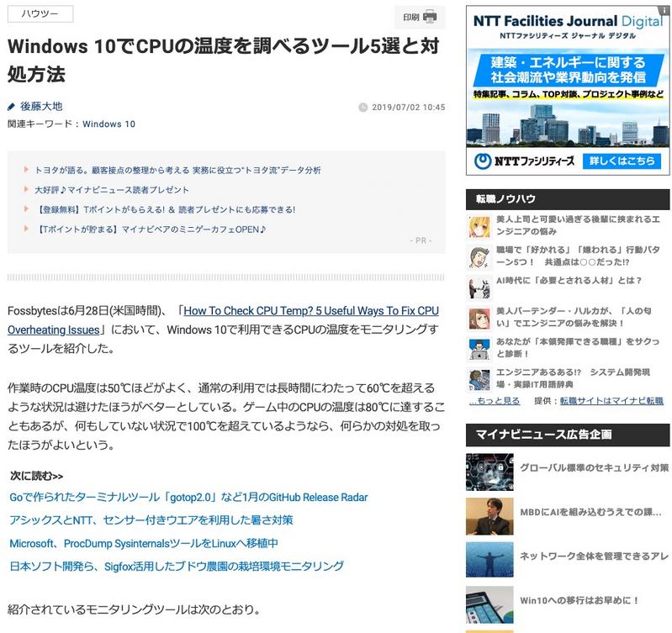The height and width of the screenshot is (633, 672).
Task: Open ネットワーク全体を管理できる article
Action: pos(595,556)
